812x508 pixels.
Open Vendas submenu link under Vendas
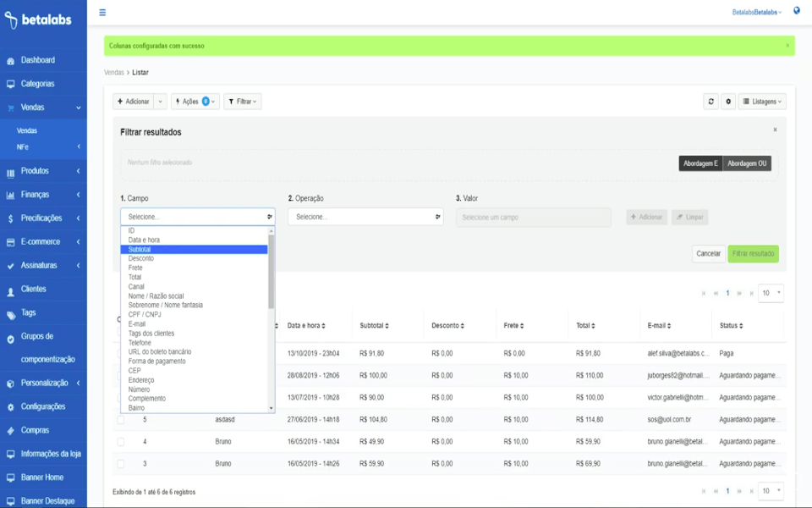27,130
